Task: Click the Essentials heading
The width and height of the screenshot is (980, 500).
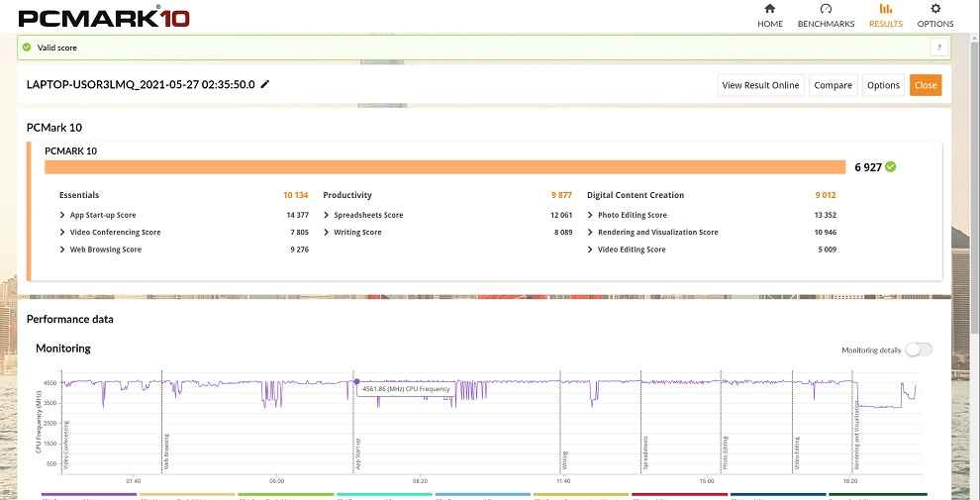Action: 79,195
